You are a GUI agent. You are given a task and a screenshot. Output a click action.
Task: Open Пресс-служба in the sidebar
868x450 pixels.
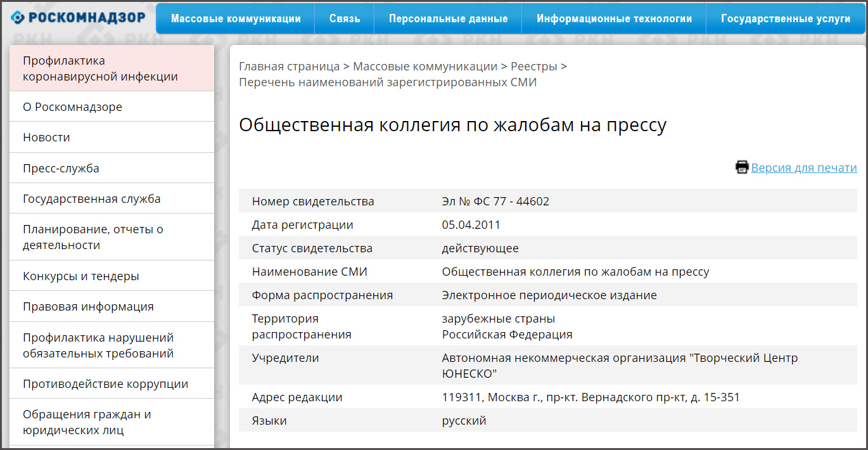click(x=112, y=168)
